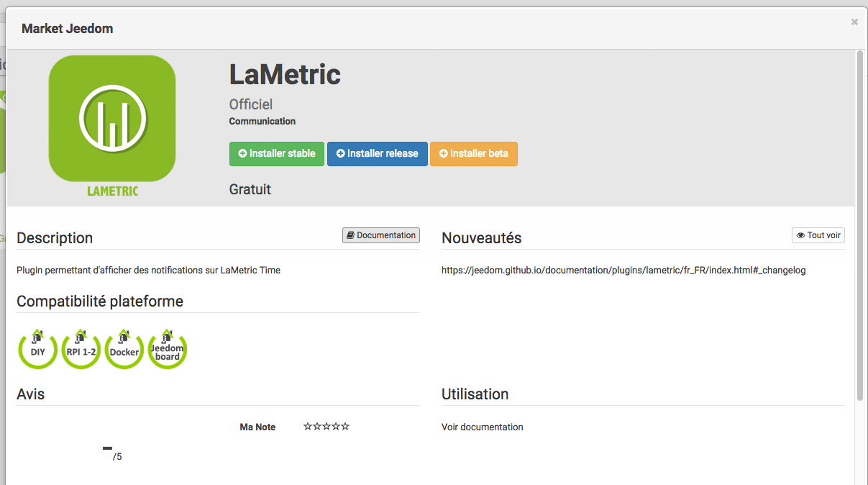Image resolution: width=868 pixels, height=485 pixels.
Task: Click the Description heading
Action: click(x=55, y=238)
